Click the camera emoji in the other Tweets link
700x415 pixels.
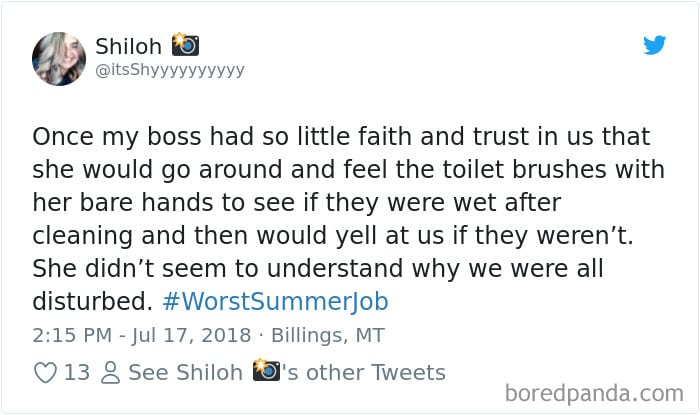pyautogui.click(x=266, y=372)
